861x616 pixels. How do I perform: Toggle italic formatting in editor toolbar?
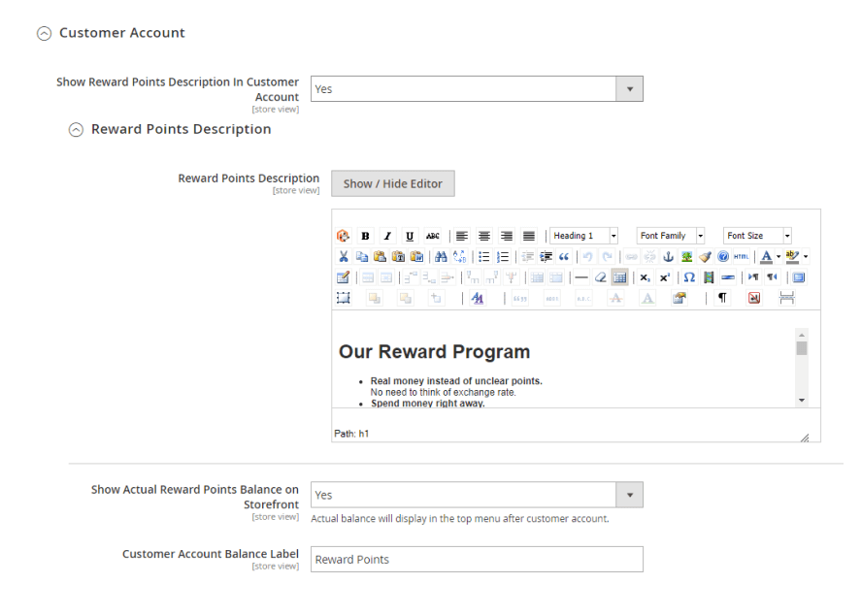tap(387, 236)
